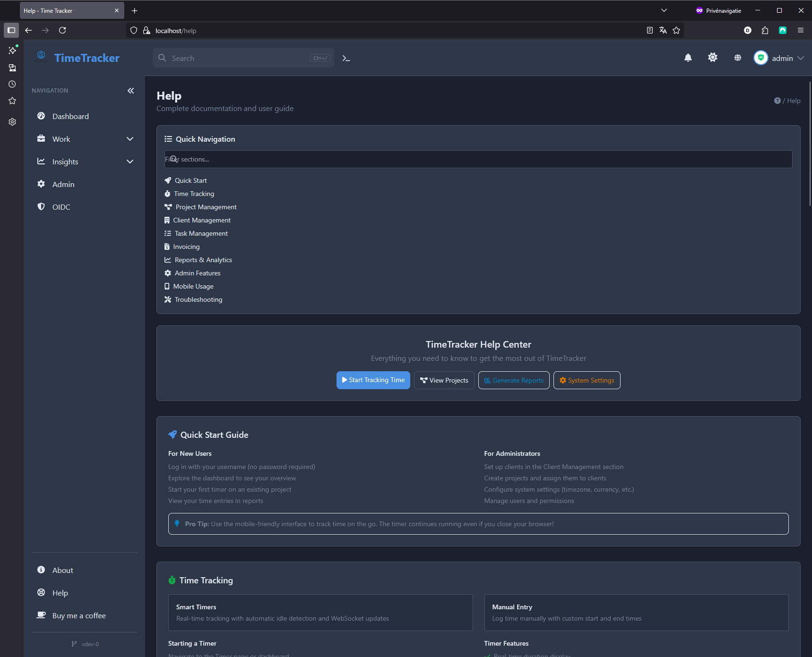
Task: Click the TimeTracker logo icon
Action: pos(41,57)
